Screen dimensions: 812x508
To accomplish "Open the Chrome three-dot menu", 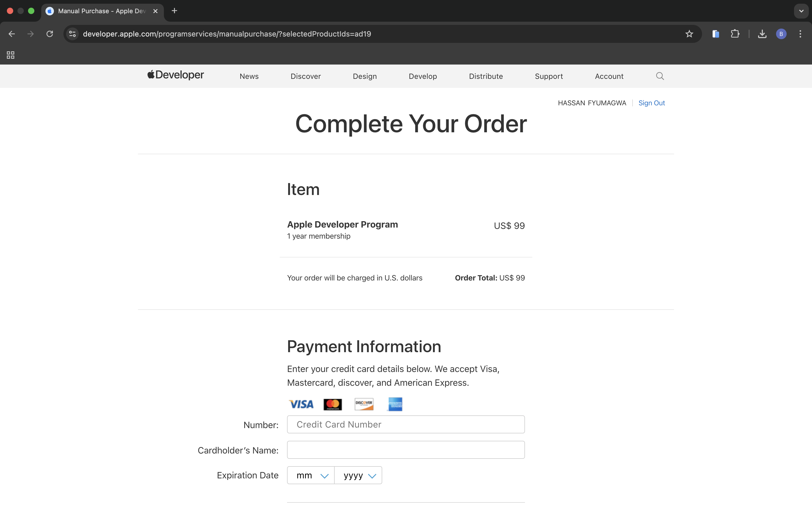I will [x=800, y=34].
